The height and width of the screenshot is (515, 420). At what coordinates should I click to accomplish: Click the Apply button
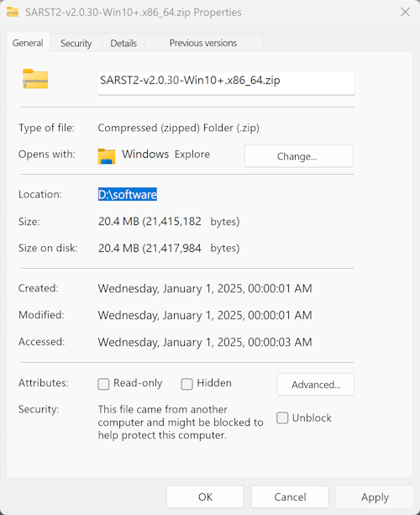(375, 497)
